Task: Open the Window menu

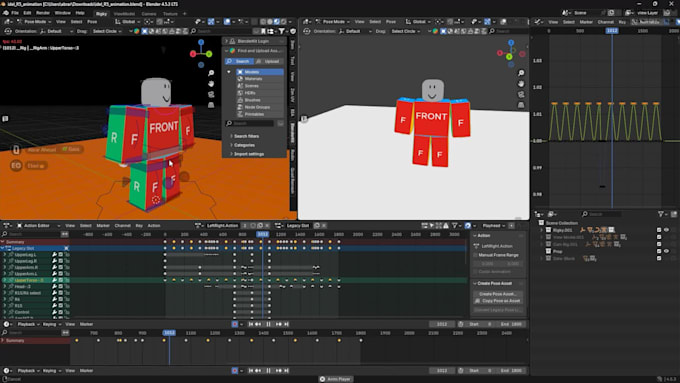Action: [x=62, y=13]
